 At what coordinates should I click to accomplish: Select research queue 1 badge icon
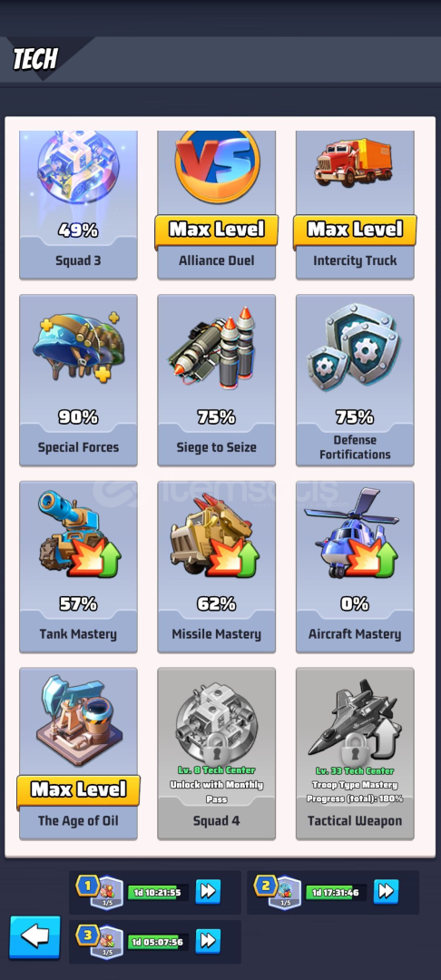coord(100,893)
